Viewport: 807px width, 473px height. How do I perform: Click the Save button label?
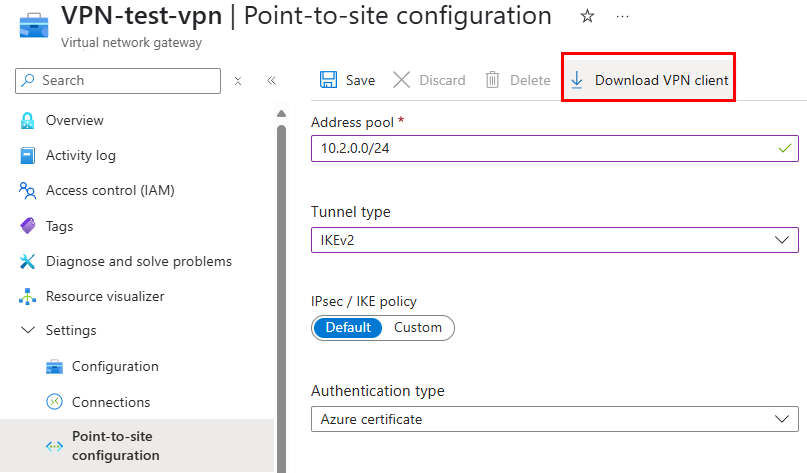[360, 80]
